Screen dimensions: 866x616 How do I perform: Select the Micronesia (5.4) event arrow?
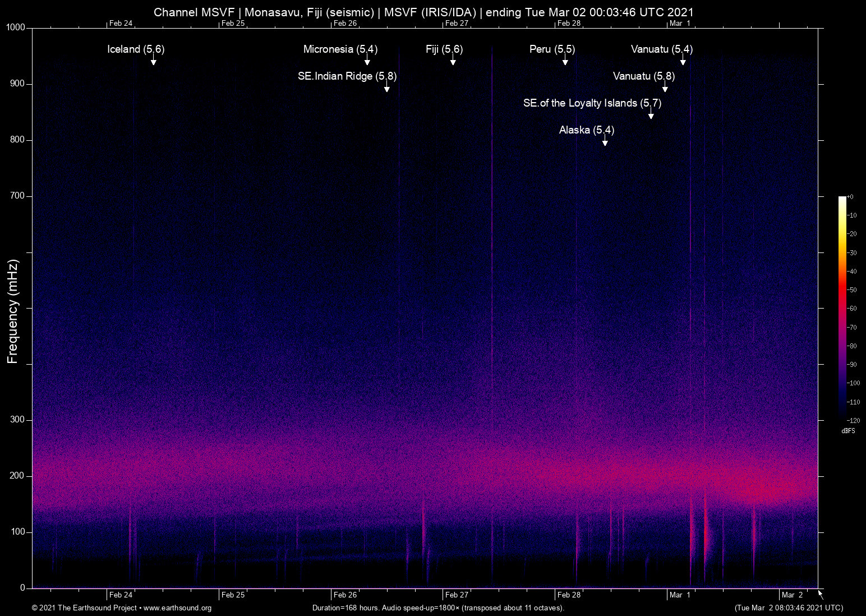tap(366, 62)
